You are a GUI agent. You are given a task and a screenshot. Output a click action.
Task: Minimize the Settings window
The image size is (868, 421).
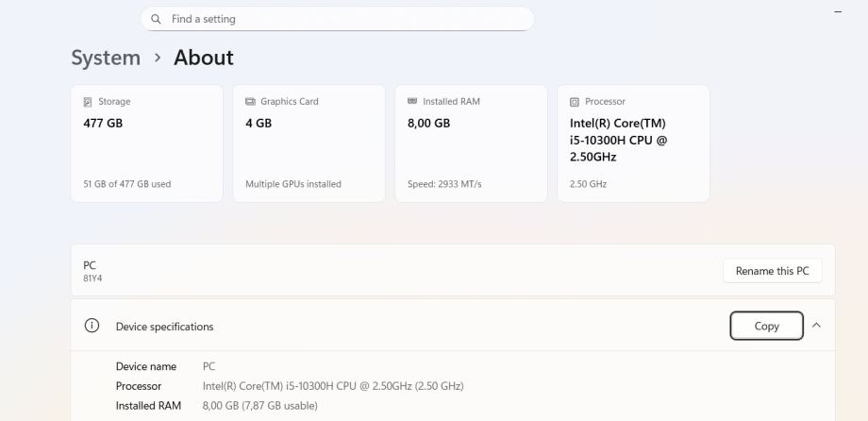(x=838, y=11)
